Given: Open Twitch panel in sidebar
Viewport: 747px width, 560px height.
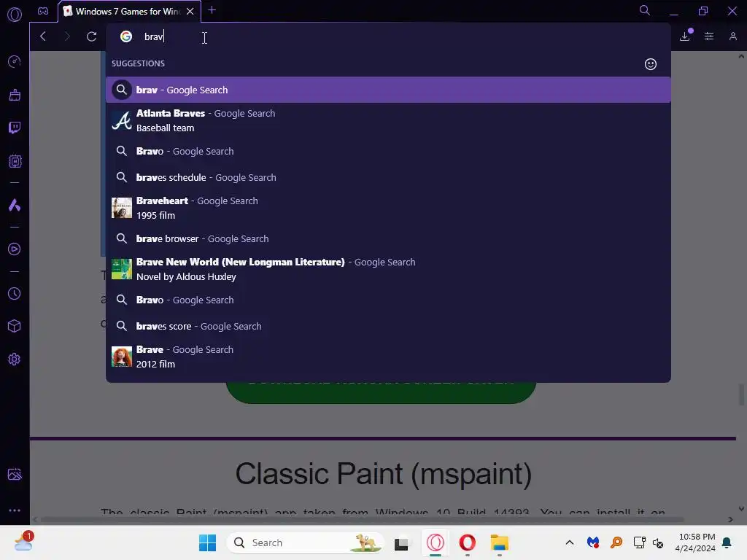Looking at the screenshot, I should click(x=15, y=128).
